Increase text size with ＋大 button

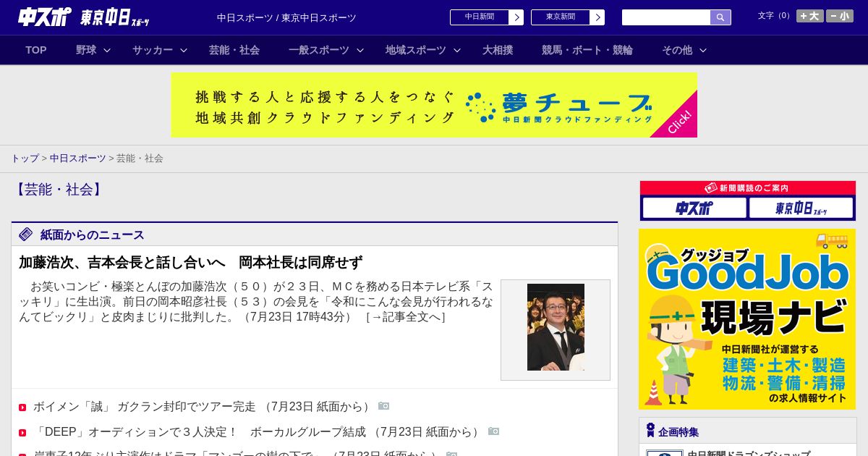(x=810, y=16)
